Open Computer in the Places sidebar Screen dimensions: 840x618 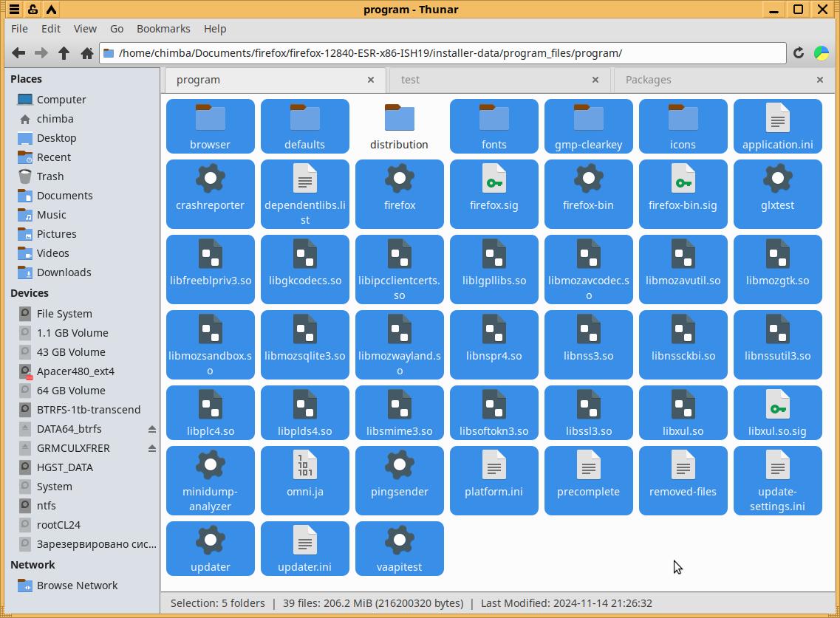coord(82,100)
